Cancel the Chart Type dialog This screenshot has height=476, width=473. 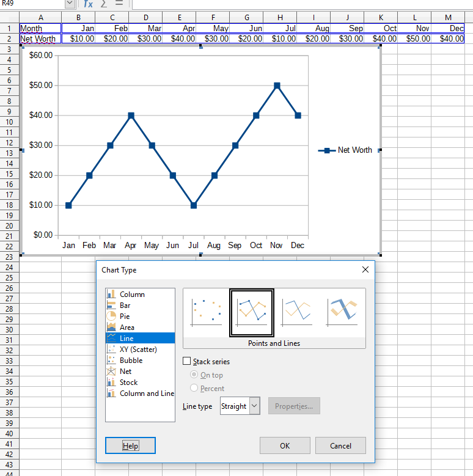[x=341, y=445]
